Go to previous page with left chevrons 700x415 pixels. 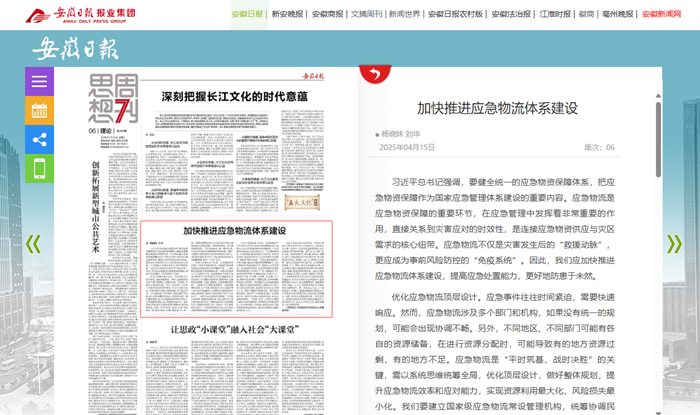tap(33, 243)
